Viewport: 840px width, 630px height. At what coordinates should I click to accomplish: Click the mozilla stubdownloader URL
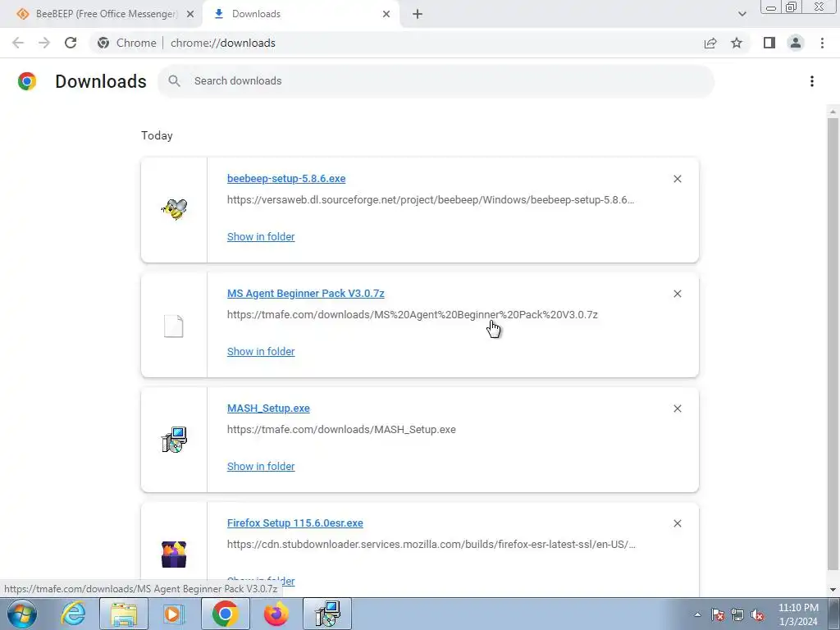point(431,545)
